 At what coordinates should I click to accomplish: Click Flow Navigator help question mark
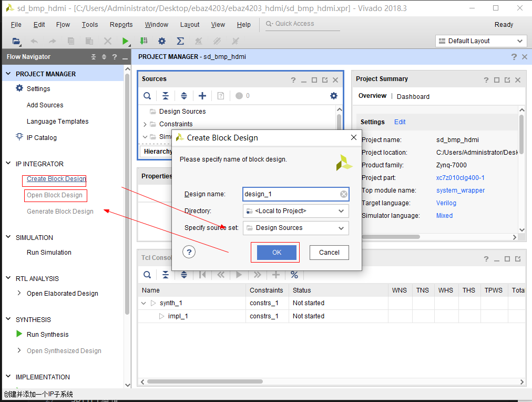pyautogui.click(x=115, y=57)
